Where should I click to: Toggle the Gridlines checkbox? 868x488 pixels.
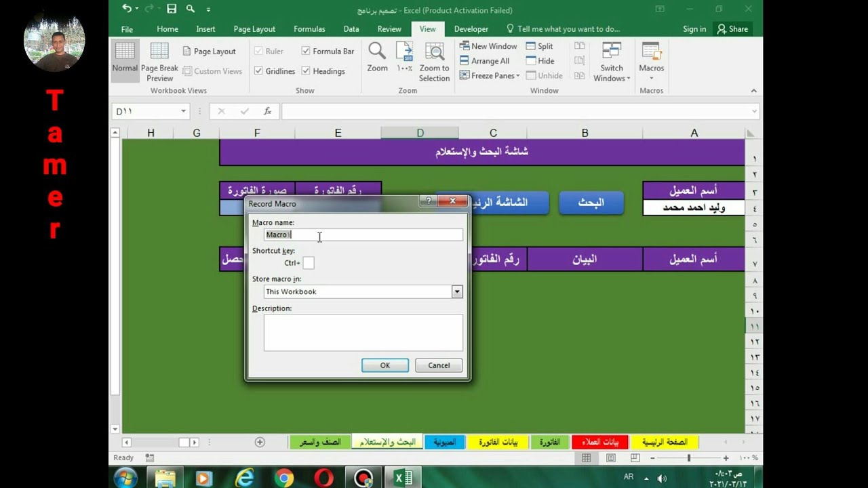pyautogui.click(x=258, y=70)
